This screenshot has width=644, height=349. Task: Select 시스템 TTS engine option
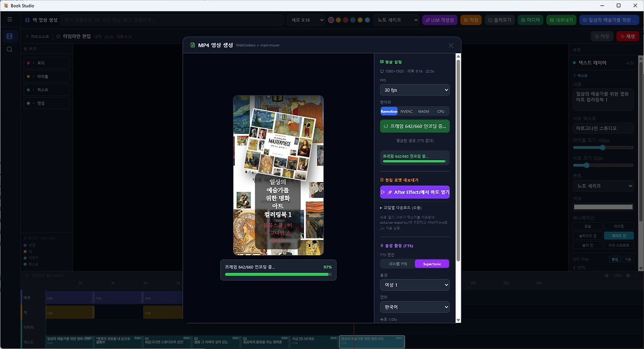[397, 264]
